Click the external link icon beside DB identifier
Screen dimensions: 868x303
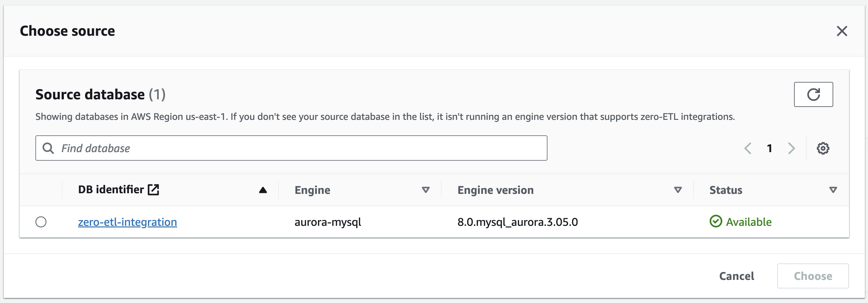[x=154, y=190]
